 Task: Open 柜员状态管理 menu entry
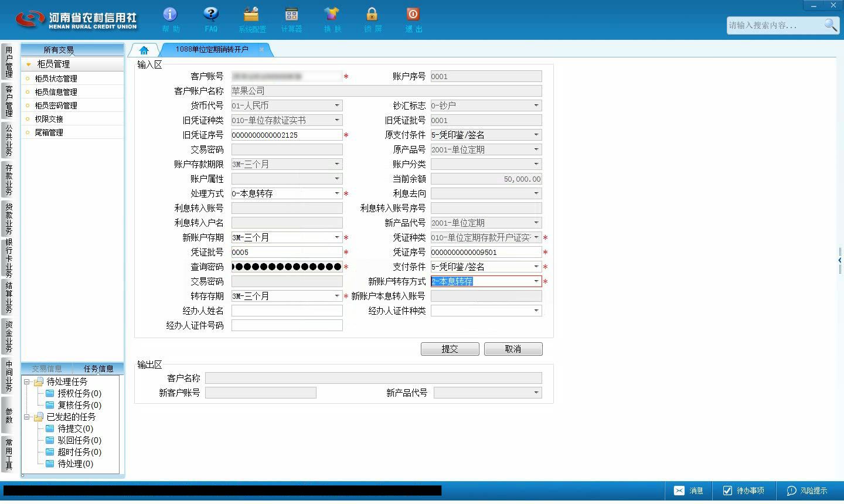click(x=73, y=79)
